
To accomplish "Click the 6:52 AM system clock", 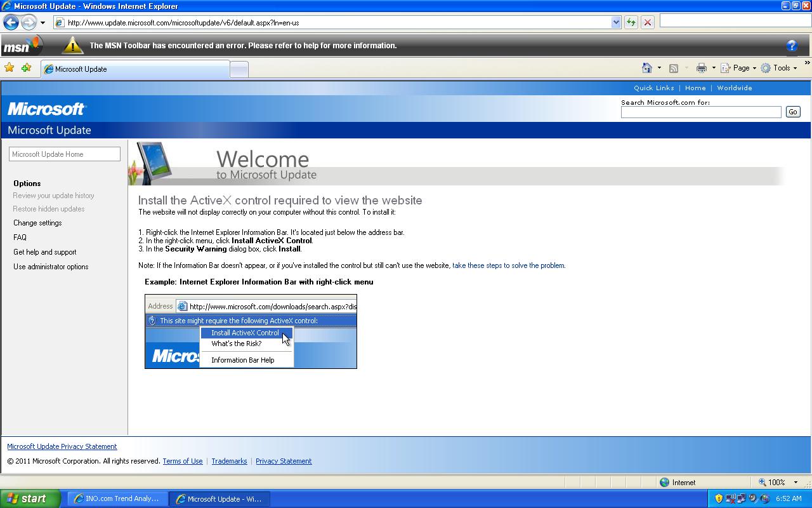I will point(789,499).
